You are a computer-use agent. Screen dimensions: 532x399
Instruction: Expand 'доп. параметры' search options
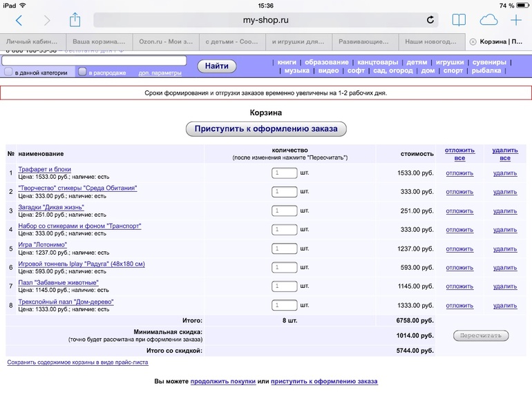tap(160, 72)
